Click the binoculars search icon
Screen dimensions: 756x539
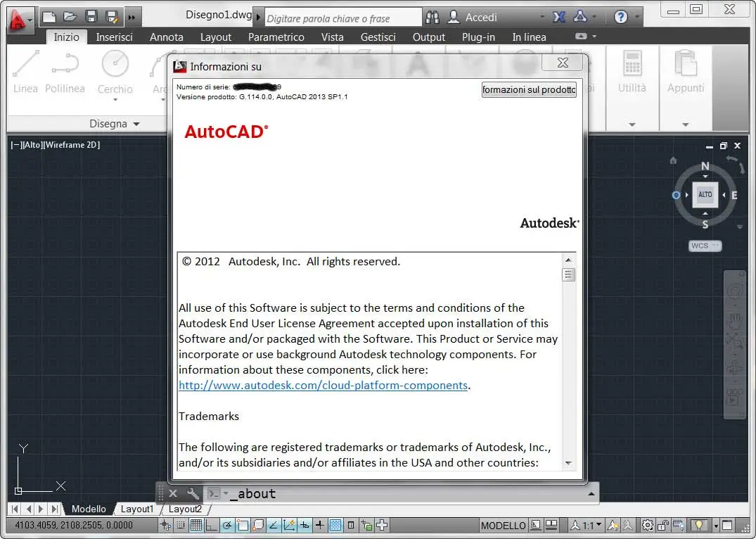click(433, 18)
